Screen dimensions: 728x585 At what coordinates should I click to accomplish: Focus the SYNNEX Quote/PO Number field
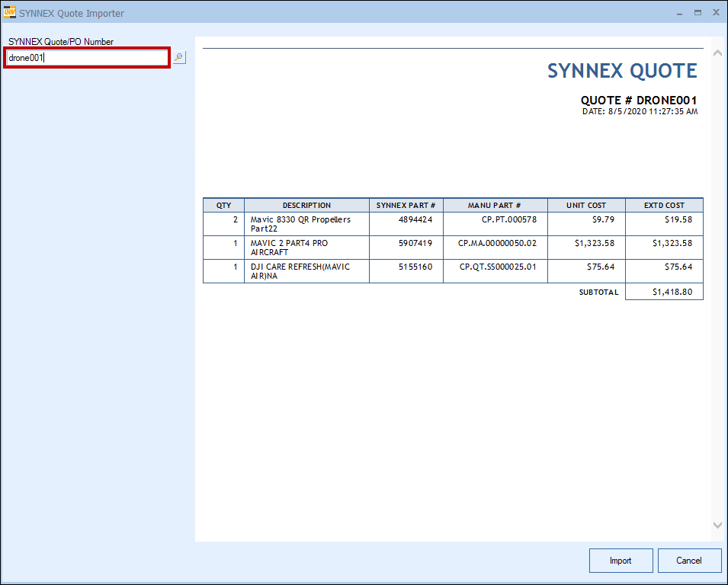click(88, 58)
